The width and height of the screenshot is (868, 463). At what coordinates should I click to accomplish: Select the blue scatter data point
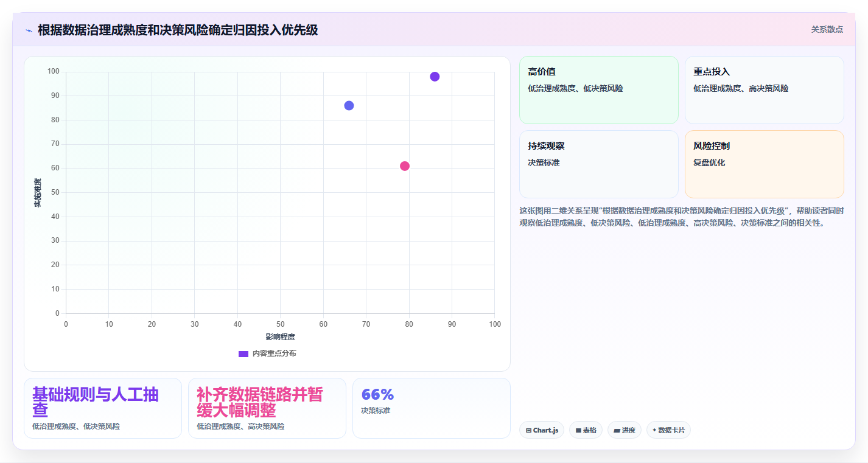tap(349, 106)
